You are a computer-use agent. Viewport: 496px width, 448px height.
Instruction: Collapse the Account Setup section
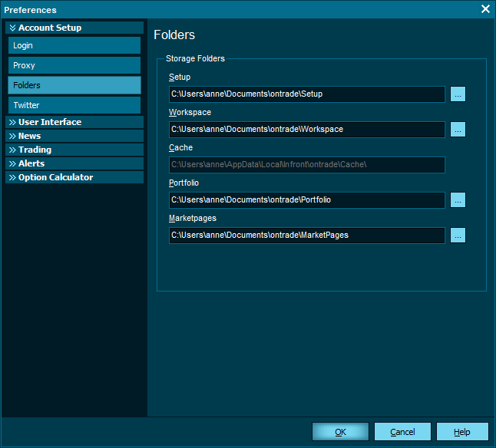tap(74, 28)
